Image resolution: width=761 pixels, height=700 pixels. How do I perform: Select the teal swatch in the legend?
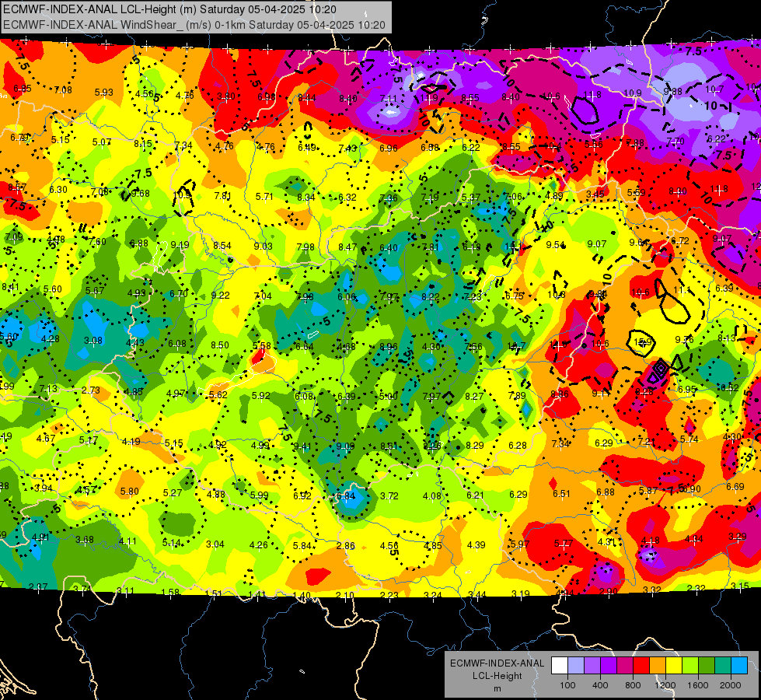pyautogui.click(x=723, y=666)
